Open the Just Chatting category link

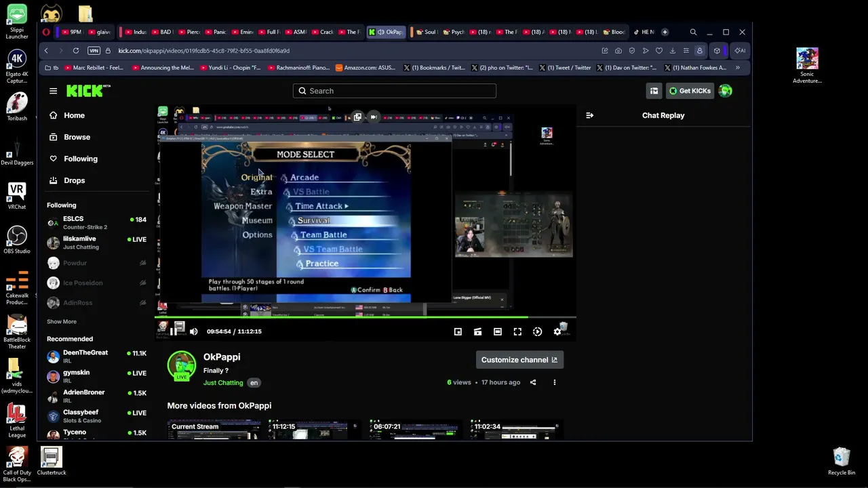coord(223,383)
